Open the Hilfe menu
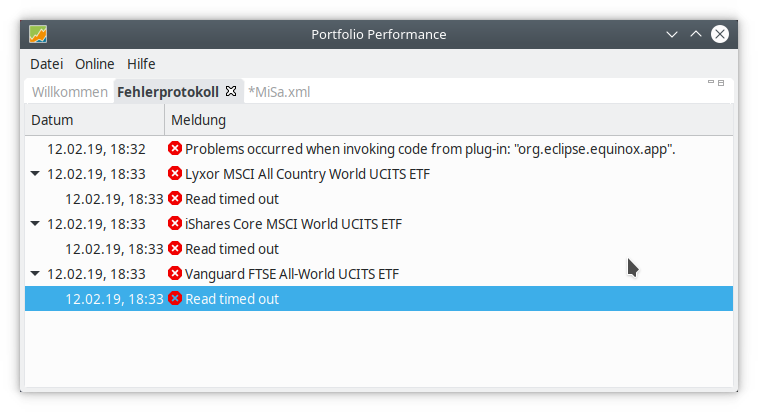 click(141, 64)
